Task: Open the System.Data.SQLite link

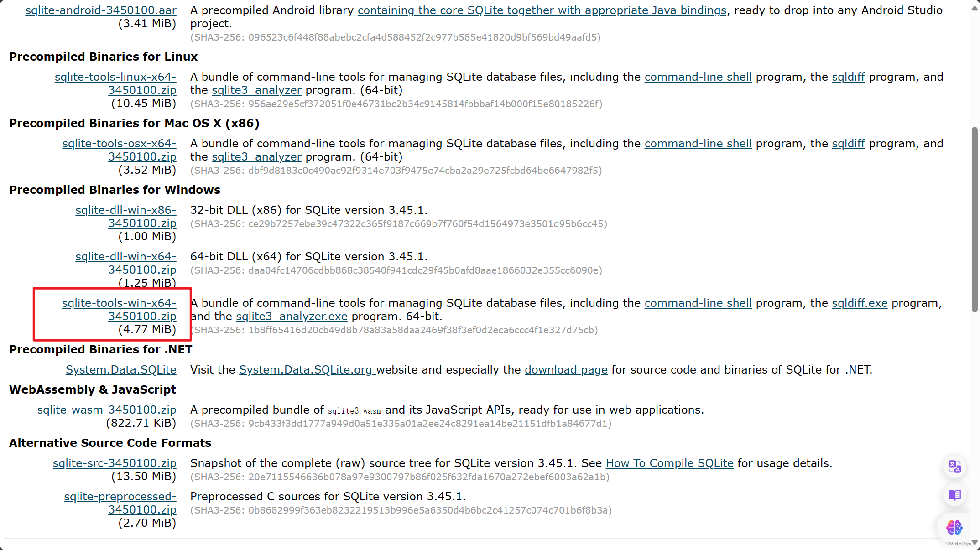Action: [120, 370]
